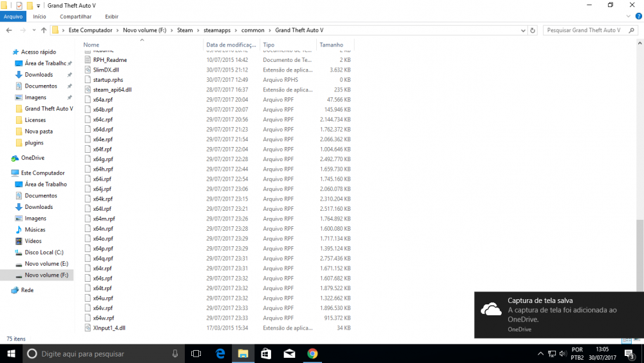Select the XInput1_4.dll file

pos(109,328)
